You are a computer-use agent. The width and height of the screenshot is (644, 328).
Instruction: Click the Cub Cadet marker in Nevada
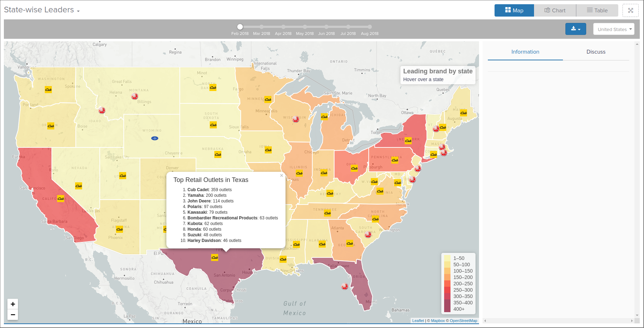79,186
